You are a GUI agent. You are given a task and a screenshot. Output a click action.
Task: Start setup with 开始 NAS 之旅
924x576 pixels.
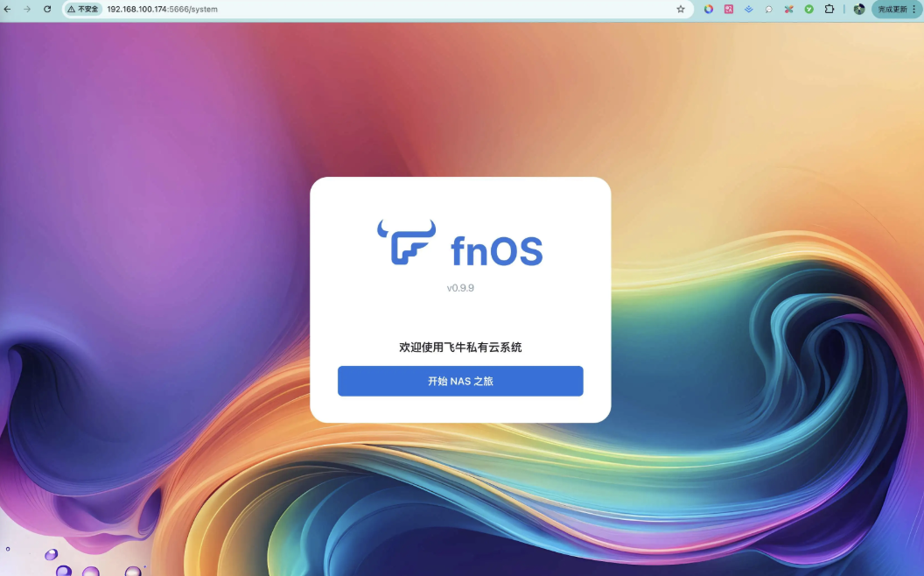pyautogui.click(x=460, y=381)
